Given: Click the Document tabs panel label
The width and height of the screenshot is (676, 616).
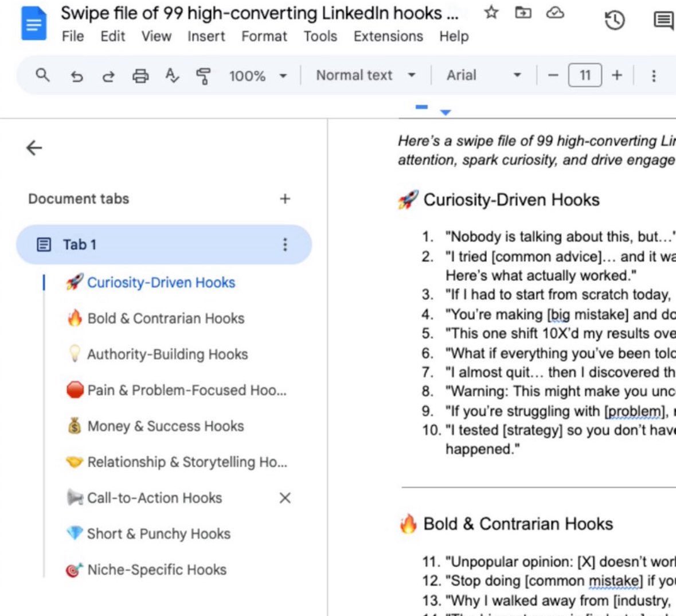Looking at the screenshot, I should [x=79, y=199].
